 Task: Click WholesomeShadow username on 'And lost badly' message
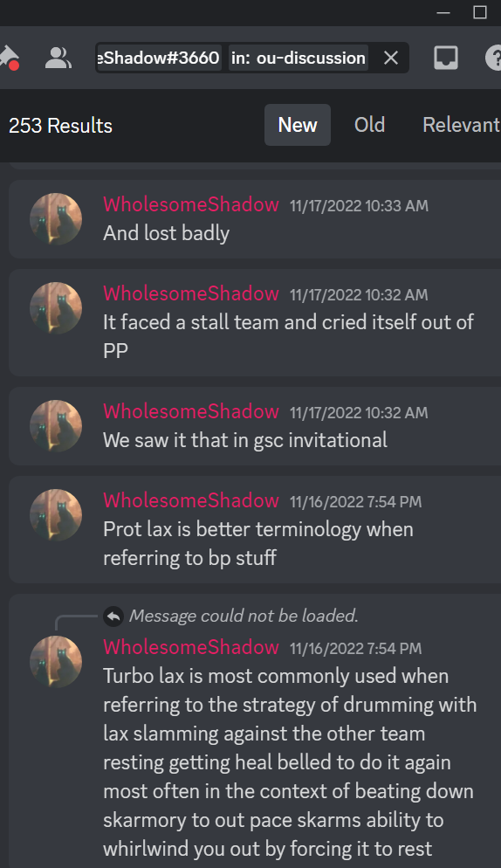tap(191, 205)
